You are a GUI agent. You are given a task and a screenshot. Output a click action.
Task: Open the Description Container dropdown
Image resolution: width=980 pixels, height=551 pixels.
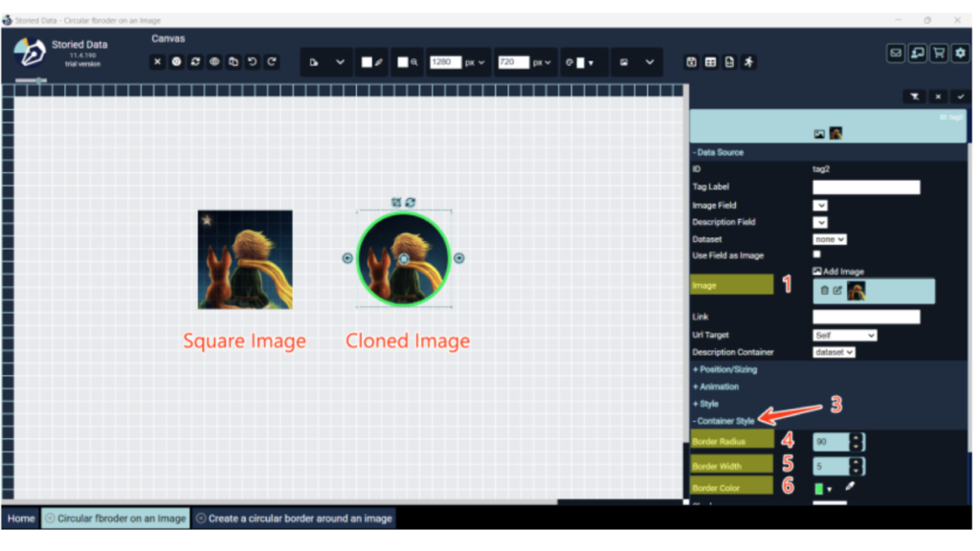point(834,352)
